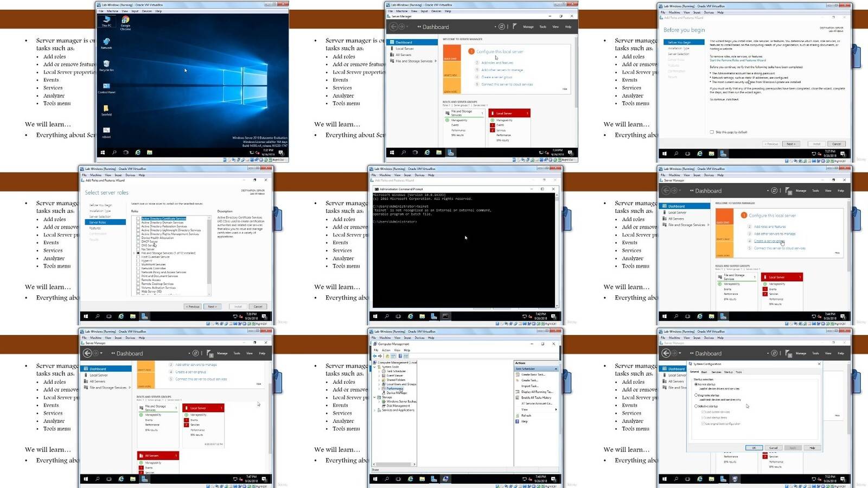Check Active Directory Domain Services role
The width and height of the screenshot is (868, 488).
click(x=138, y=223)
